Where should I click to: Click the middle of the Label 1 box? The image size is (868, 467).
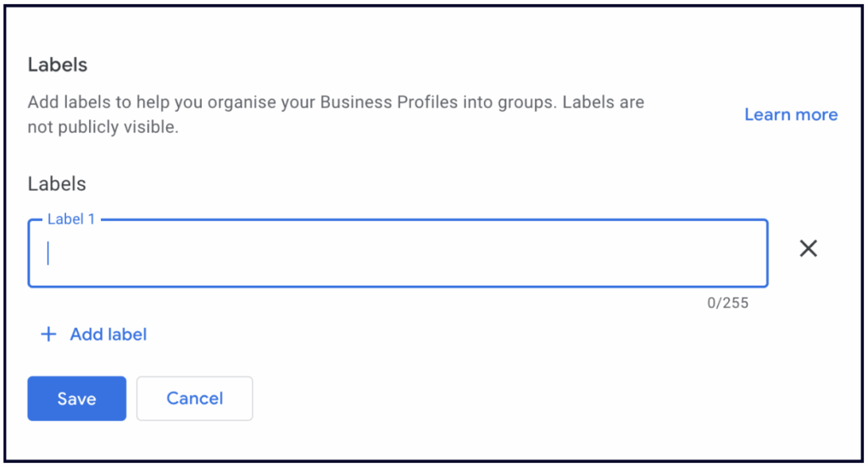(398, 253)
